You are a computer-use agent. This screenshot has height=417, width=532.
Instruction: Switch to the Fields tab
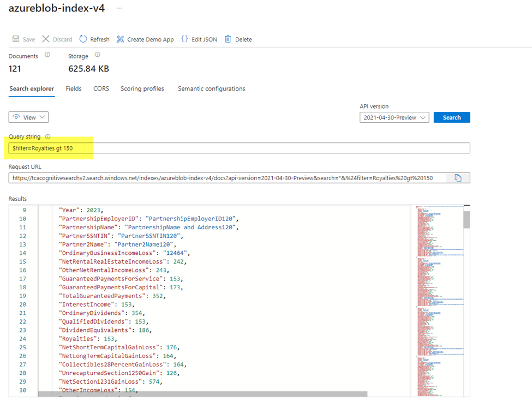click(73, 88)
